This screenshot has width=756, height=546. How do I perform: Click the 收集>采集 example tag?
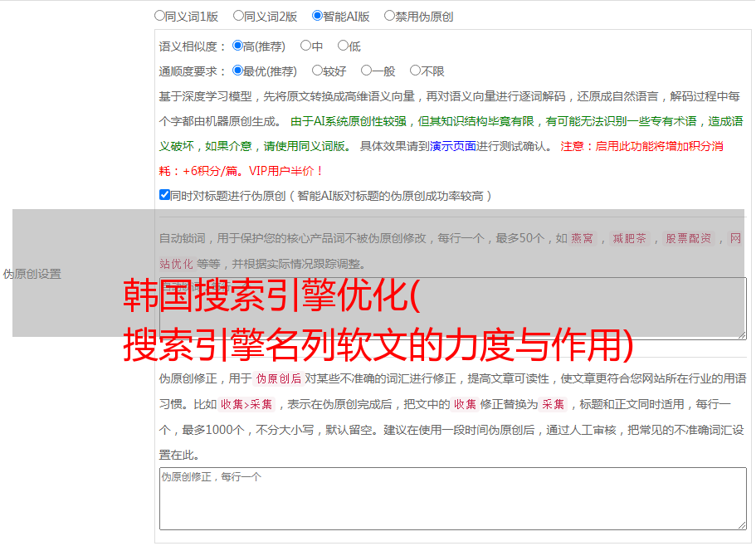click(246, 404)
